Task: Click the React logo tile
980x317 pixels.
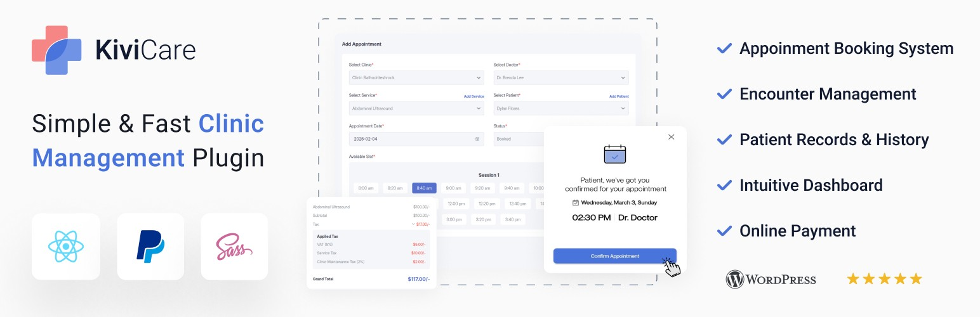Action: coord(66,247)
